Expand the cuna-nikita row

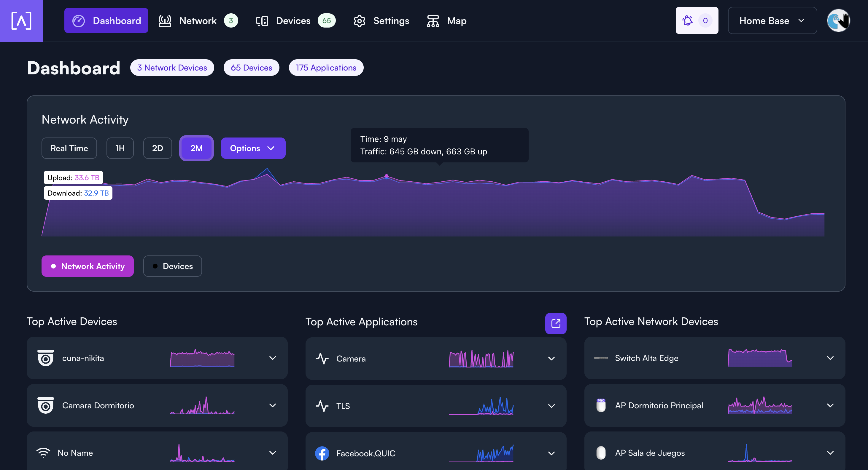(273, 358)
